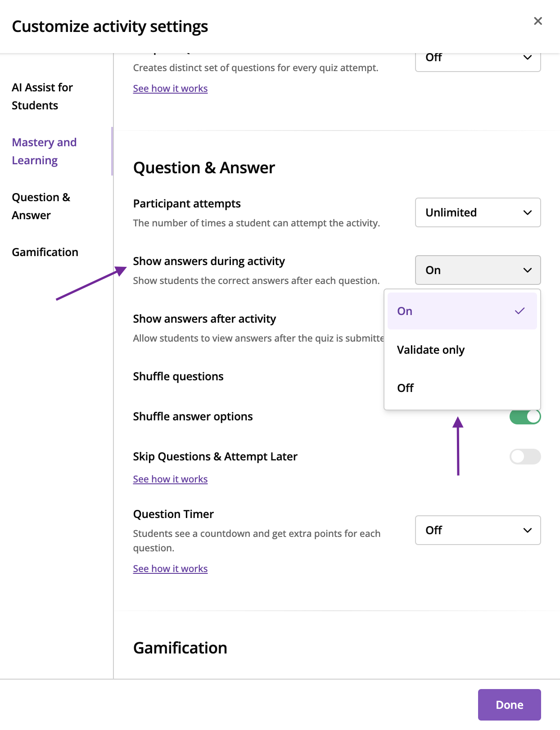Viewport: 560px width, 730px height.
Task: Select Off in the open dropdown list
Action: point(462,388)
